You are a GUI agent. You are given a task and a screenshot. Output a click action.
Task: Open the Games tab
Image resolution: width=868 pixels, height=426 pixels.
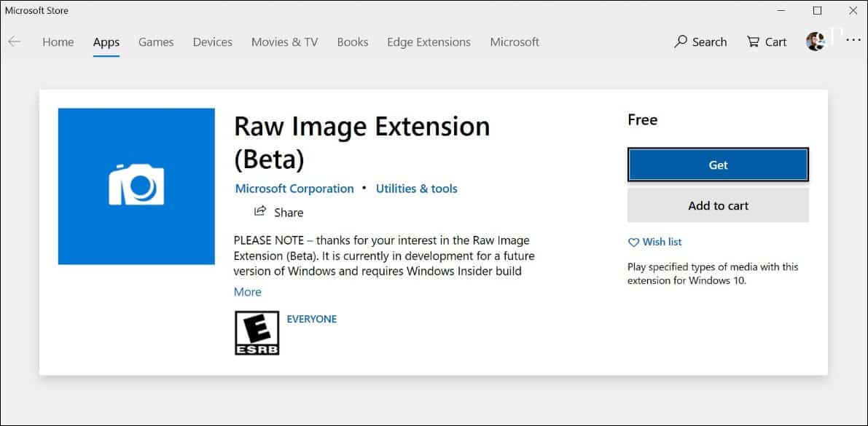pyautogui.click(x=156, y=42)
